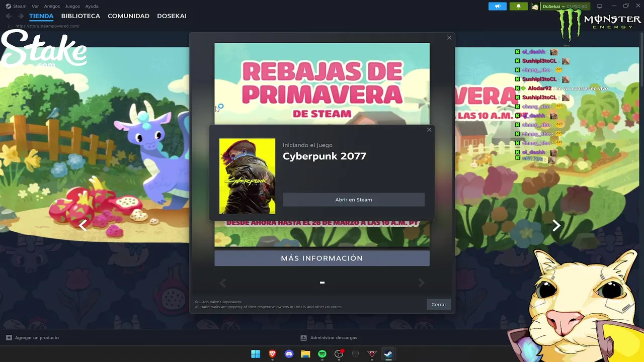
Task: Click the Iniciando el juego label
Action: [x=307, y=145]
